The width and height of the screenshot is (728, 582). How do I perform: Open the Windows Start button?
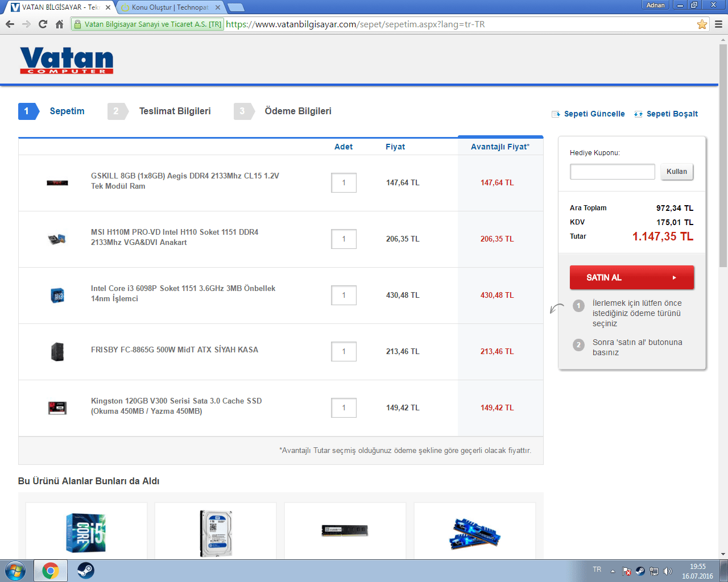click(x=14, y=570)
